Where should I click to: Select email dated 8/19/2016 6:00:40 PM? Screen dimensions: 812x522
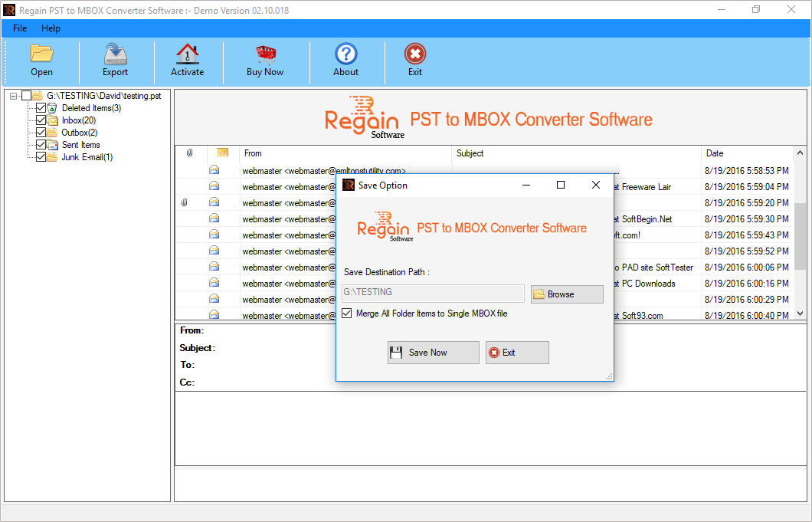click(x=747, y=314)
